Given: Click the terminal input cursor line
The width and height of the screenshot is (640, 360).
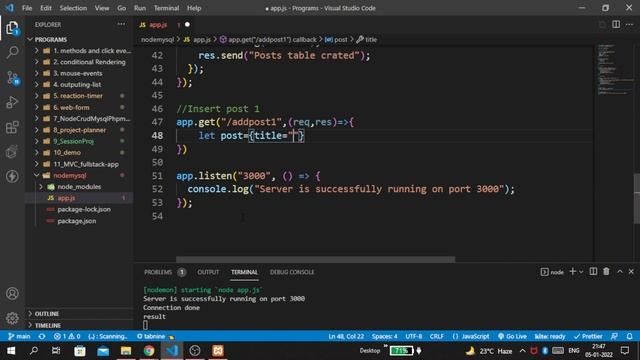Looking at the screenshot, I should [x=146, y=325].
